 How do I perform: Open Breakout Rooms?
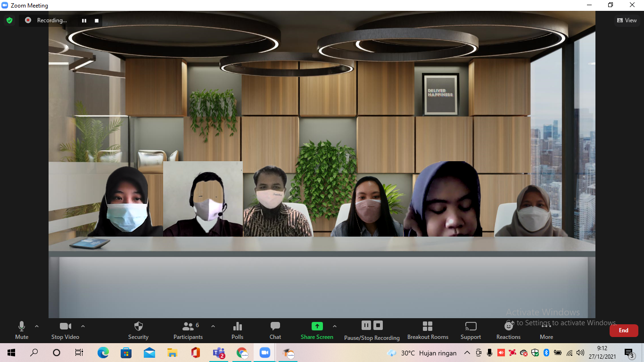(428, 330)
